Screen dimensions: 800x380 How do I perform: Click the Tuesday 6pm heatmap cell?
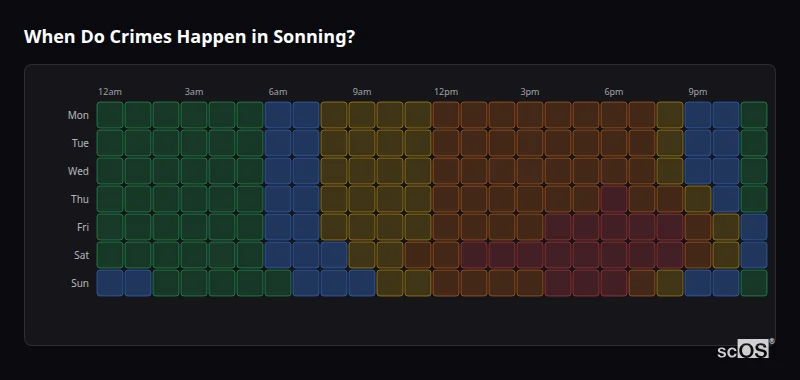pyautogui.click(x=614, y=143)
